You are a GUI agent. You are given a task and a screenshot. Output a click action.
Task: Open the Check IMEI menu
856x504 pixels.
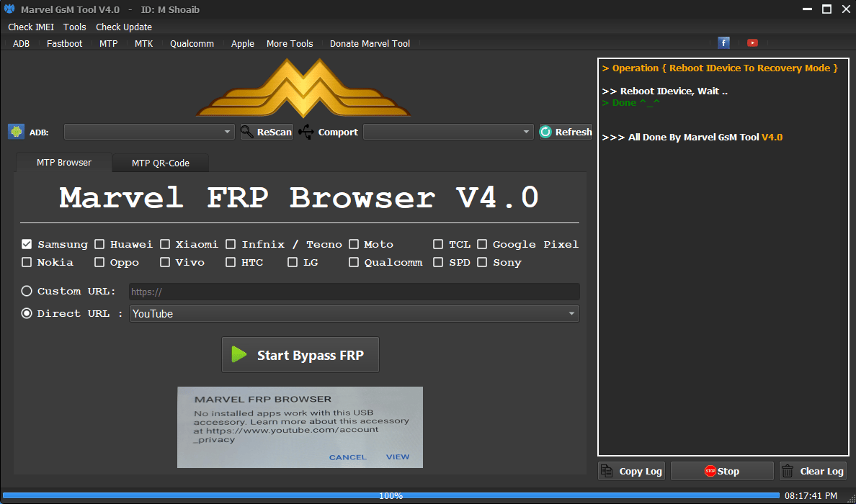click(x=30, y=27)
